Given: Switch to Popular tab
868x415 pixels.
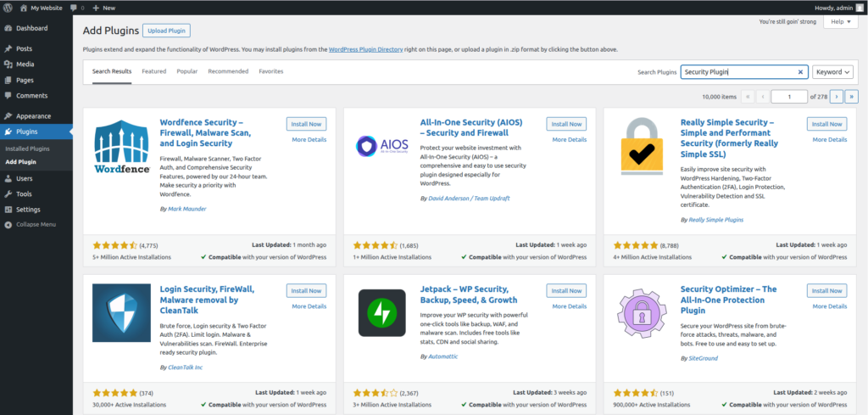Looking at the screenshot, I should [187, 71].
